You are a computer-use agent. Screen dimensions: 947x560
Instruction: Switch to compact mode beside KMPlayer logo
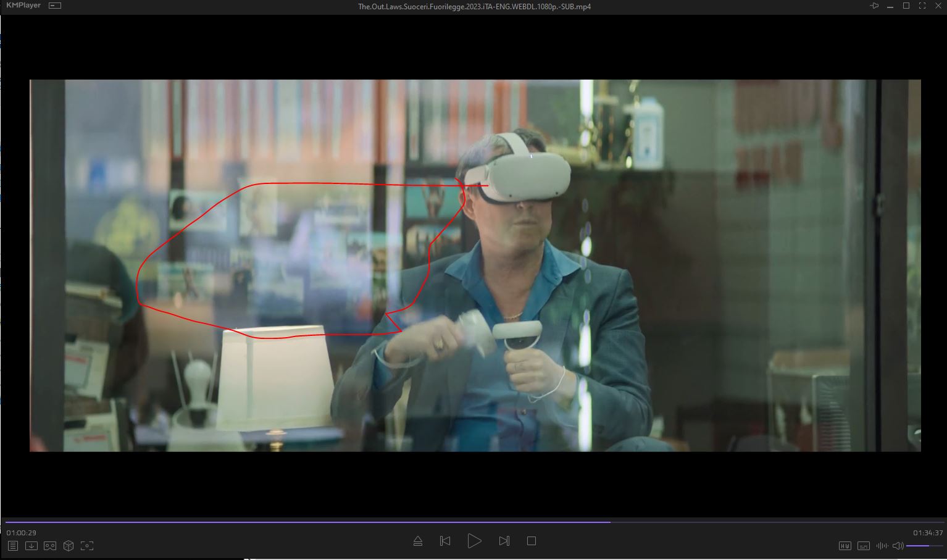click(55, 6)
